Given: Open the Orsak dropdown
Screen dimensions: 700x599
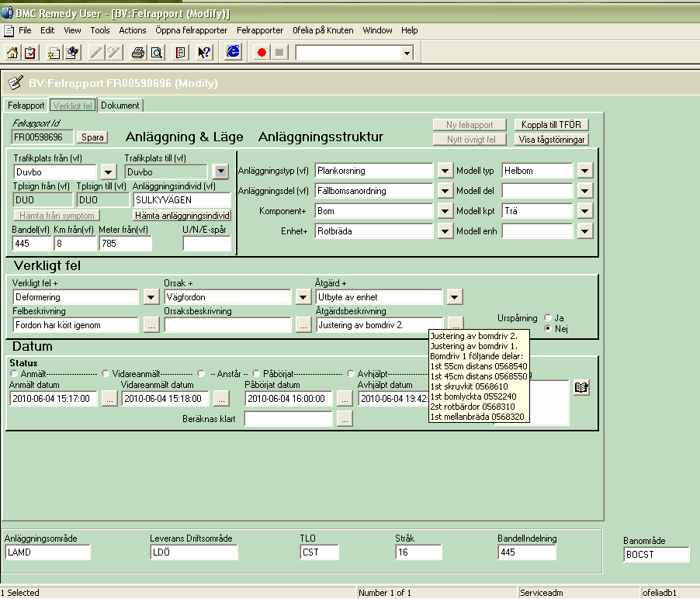Looking at the screenshot, I should pyautogui.click(x=303, y=297).
